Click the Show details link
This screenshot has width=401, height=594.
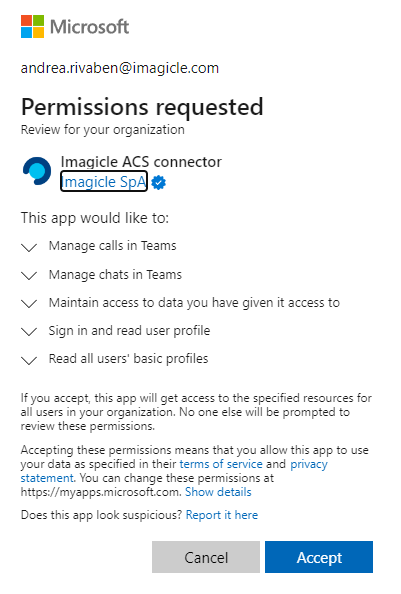pyautogui.click(x=218, y=492)
